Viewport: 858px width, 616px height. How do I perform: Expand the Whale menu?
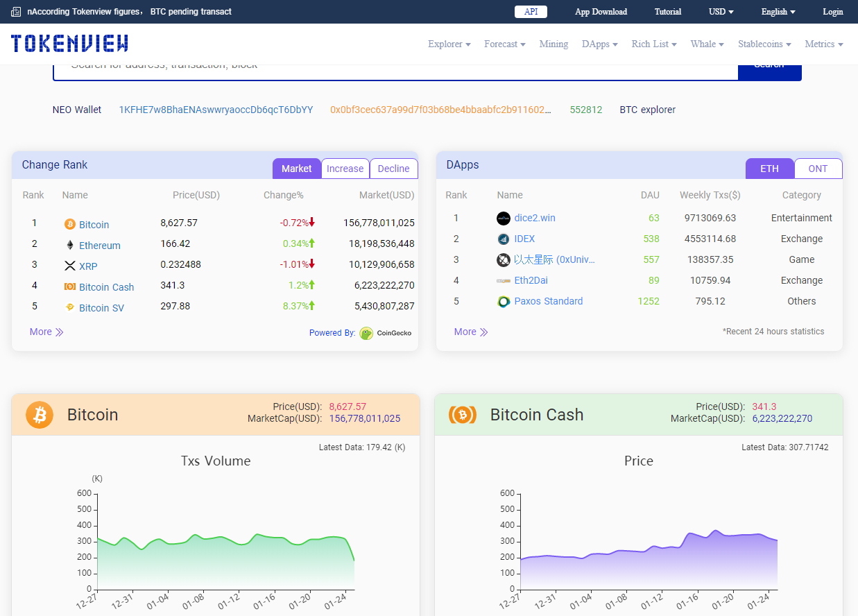click(x=707, y=44)
